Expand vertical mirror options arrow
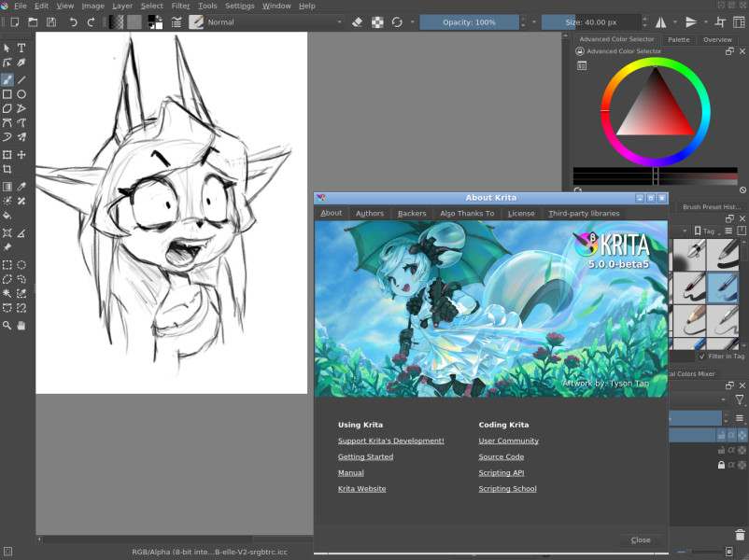 click(705, 22)
